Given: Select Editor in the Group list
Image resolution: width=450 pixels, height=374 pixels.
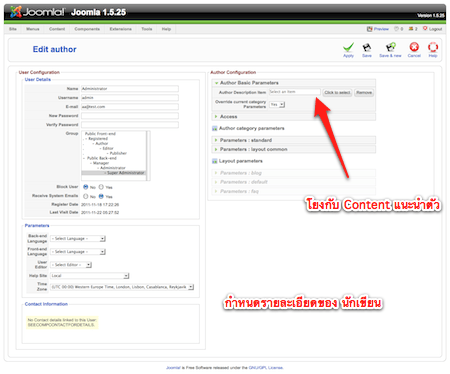Looking at the screenshot, I should coord(108,148).
